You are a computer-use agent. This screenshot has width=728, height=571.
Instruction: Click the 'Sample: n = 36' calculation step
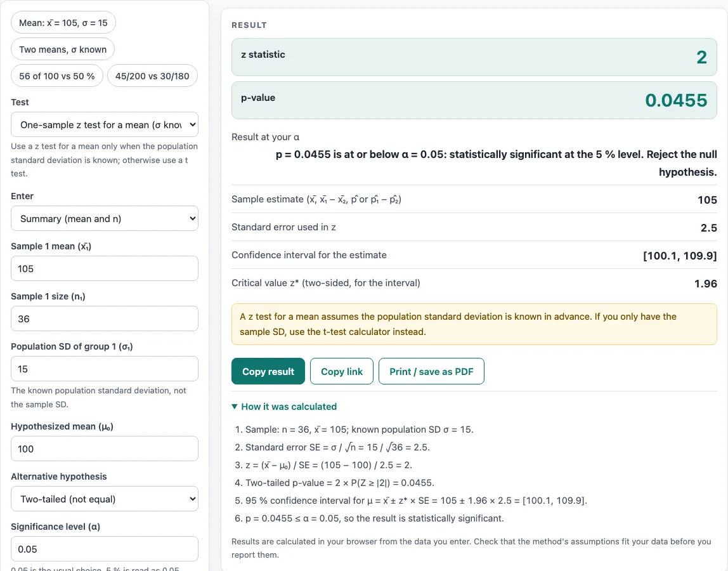click(x=360, y=430)
